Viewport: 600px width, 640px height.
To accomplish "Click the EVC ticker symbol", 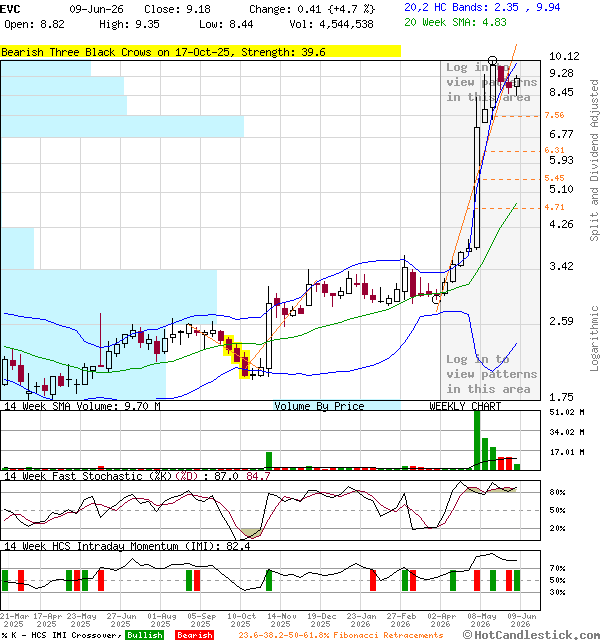I will coord(10,9).
